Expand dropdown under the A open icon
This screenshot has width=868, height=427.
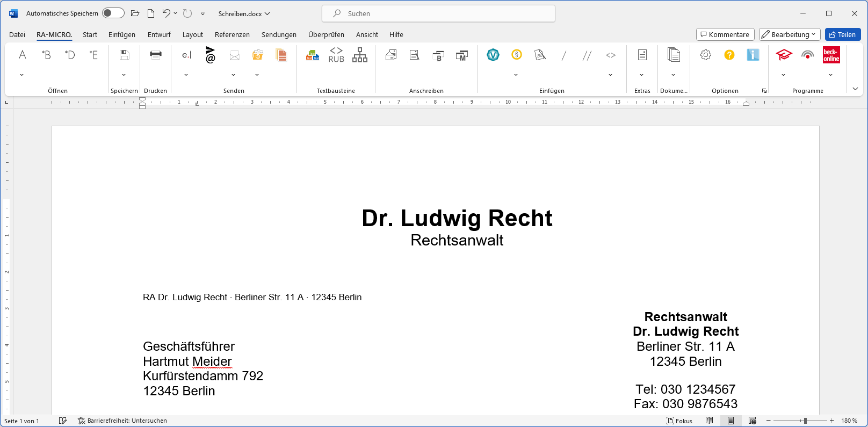(22, 75)
